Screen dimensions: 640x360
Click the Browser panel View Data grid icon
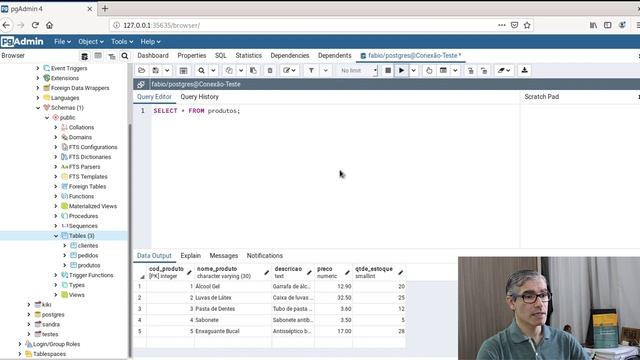click(x=98, y=56)
